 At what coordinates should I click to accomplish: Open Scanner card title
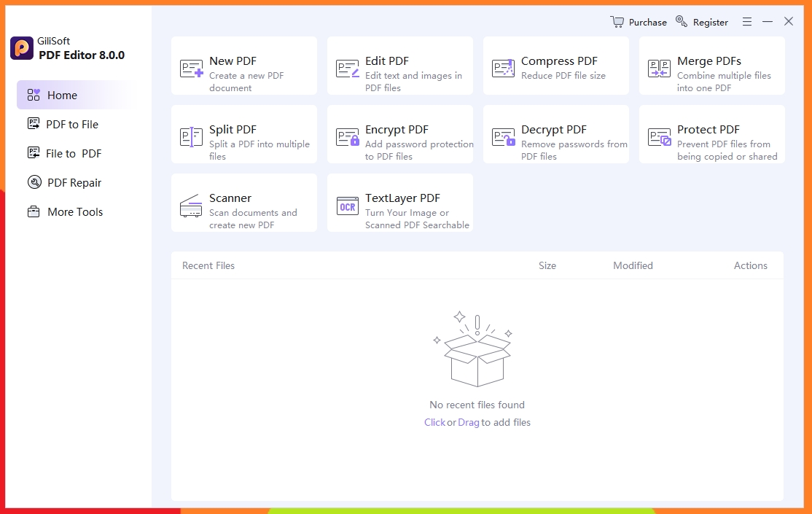(230, 198)
